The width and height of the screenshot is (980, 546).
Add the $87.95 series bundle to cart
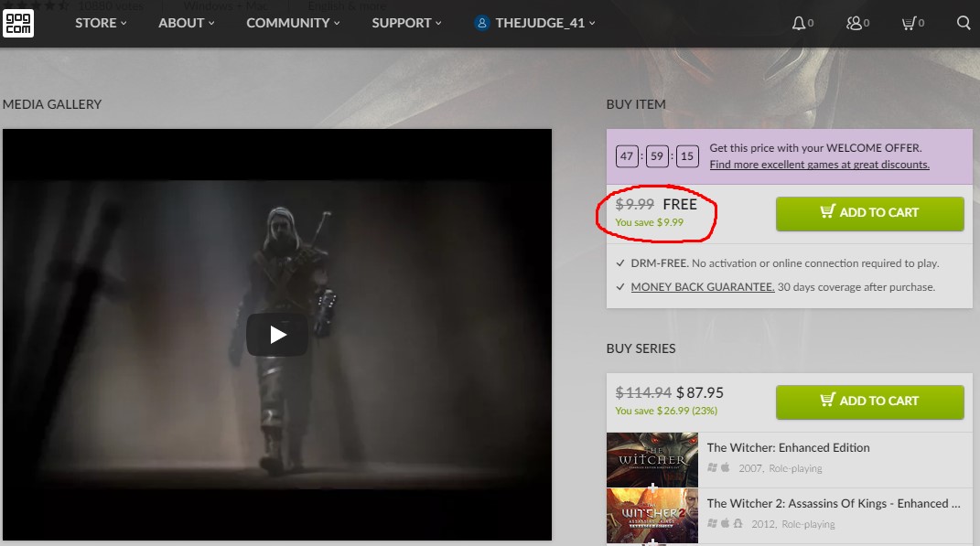point(869,401)
